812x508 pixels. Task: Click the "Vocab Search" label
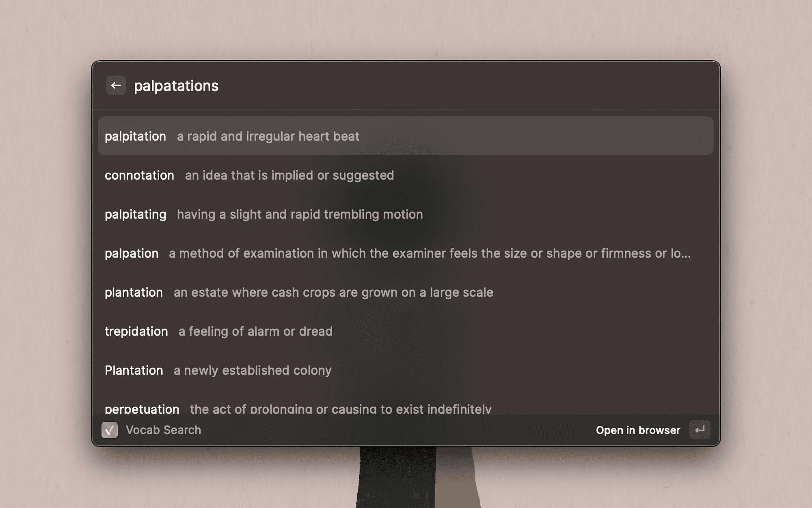click(x=163, y=430)
